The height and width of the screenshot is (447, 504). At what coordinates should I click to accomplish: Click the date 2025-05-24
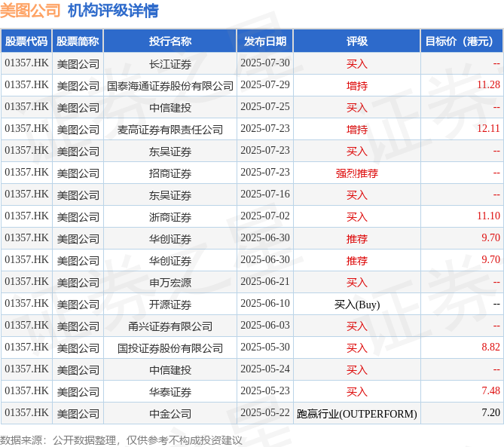click(x=265, y=369)
